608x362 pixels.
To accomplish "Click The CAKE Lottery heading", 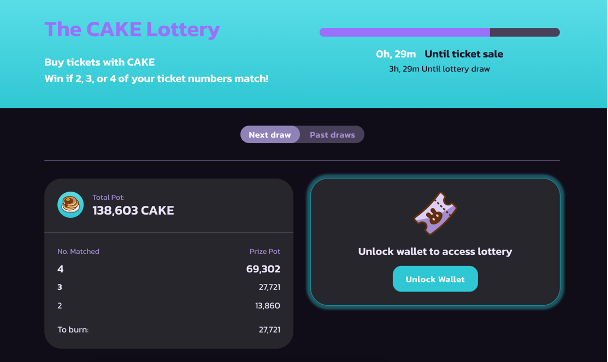I will click(132, 29).
